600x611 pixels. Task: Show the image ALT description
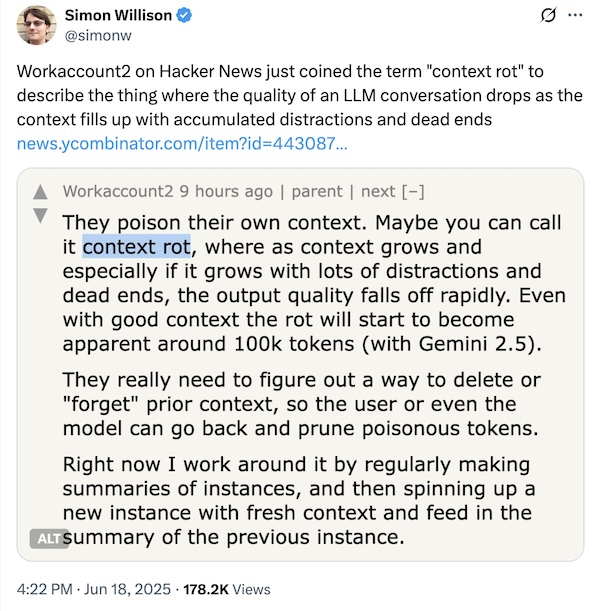tap(47, 539)
